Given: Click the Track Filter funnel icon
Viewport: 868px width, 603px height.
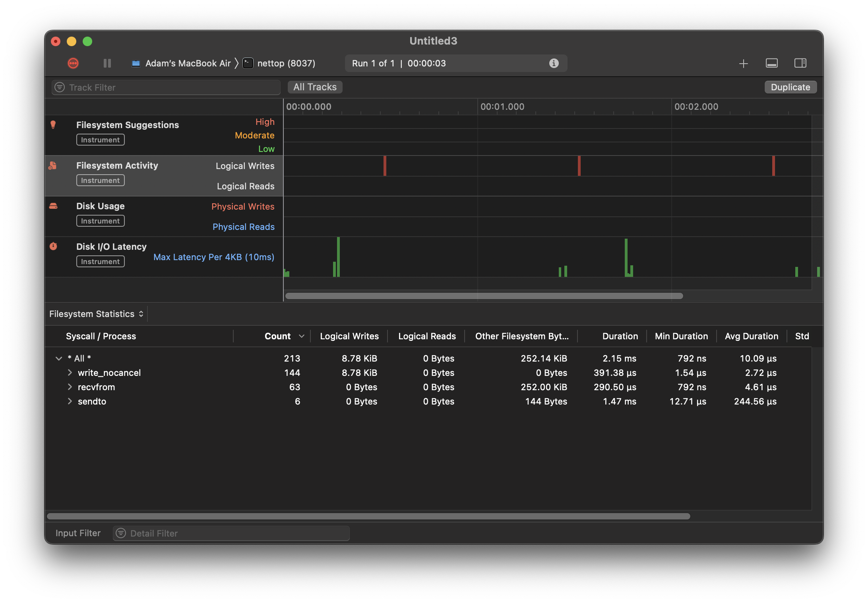Looking at the screenshot, I should point(60,88).
